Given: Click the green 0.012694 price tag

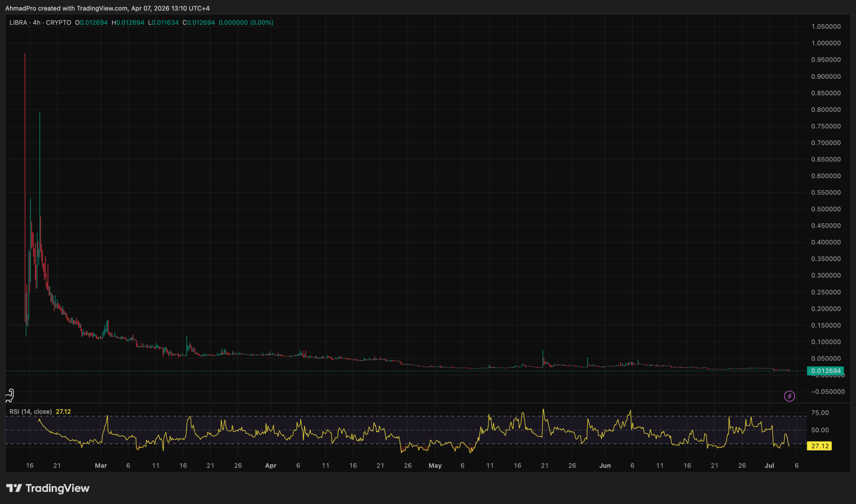Looking at the screenshot, I should coord(825,371).
